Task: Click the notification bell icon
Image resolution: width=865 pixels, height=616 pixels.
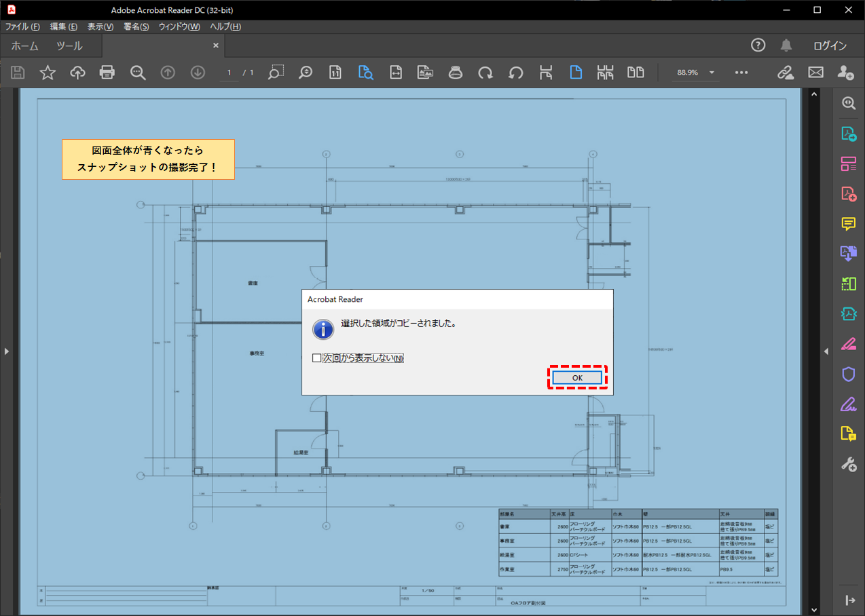Action: point(786,45)
